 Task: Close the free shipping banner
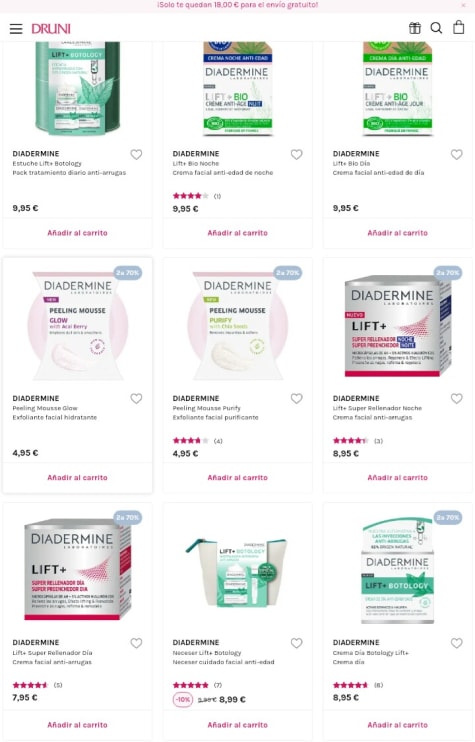[463, 5]
